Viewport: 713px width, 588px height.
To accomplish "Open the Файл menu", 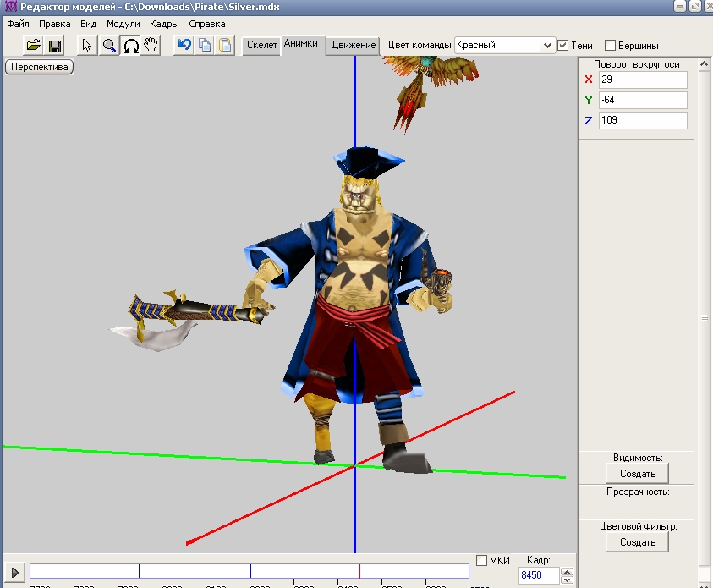I will [x=19, y=24].
